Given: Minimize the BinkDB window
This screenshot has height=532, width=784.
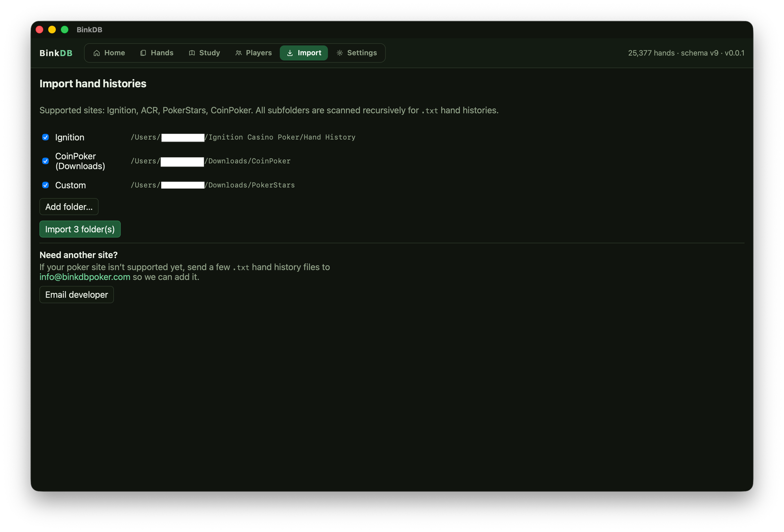Looking at the screenshot, I should (52, 30).
